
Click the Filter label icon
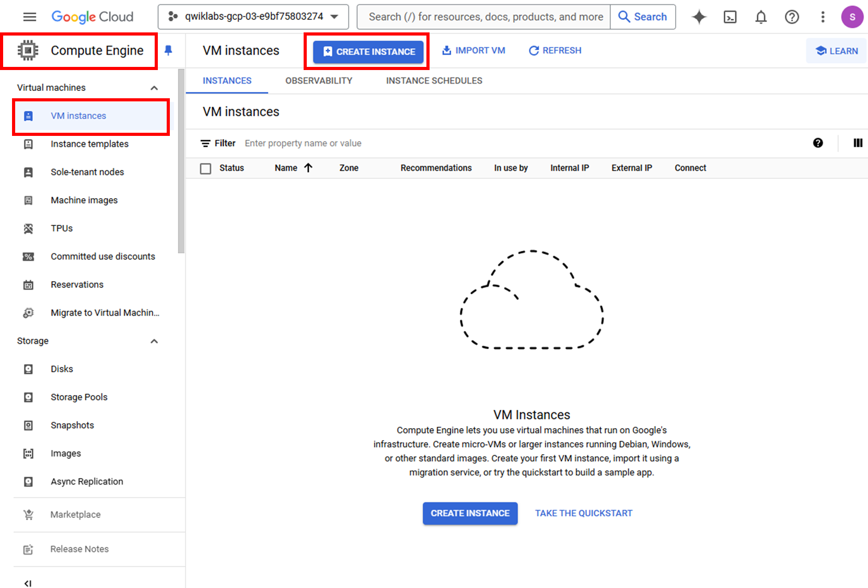pyautogui.click(x=205, y=143)
